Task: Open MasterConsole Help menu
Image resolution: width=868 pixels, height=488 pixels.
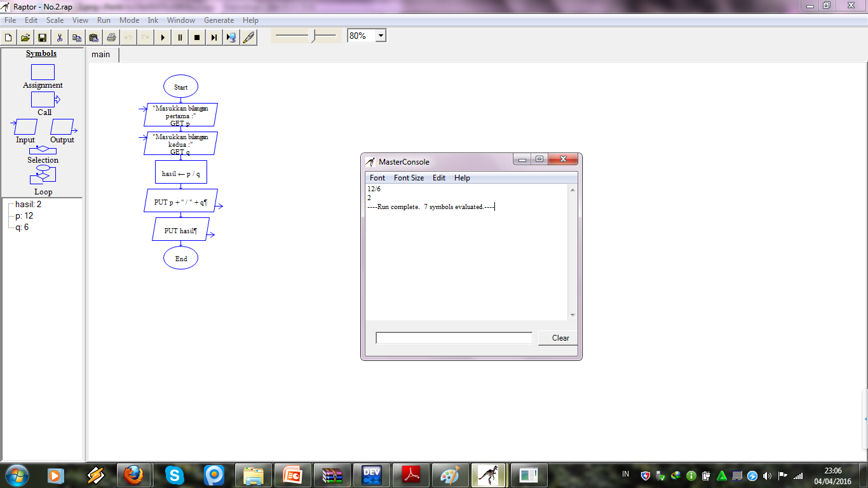Action: [x=462, y=178]
